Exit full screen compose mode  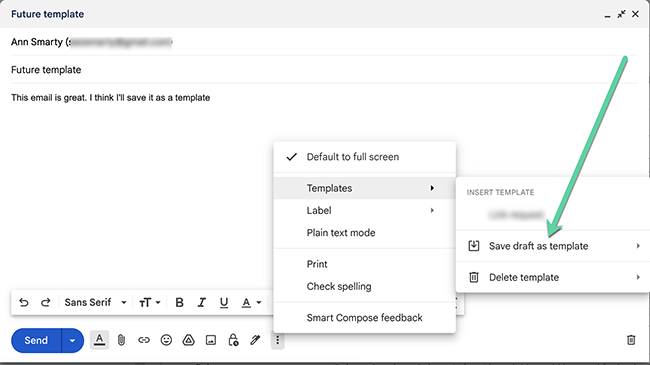click(x=621, y=15)
